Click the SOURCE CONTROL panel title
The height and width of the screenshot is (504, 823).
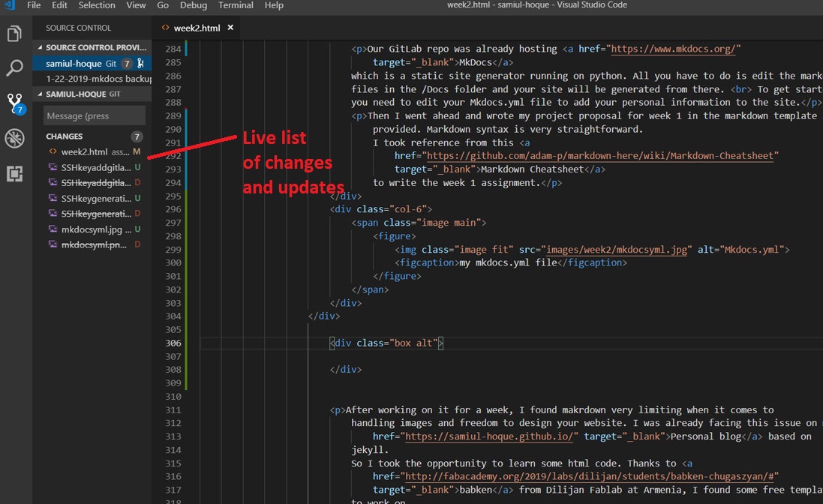[78, 28]
